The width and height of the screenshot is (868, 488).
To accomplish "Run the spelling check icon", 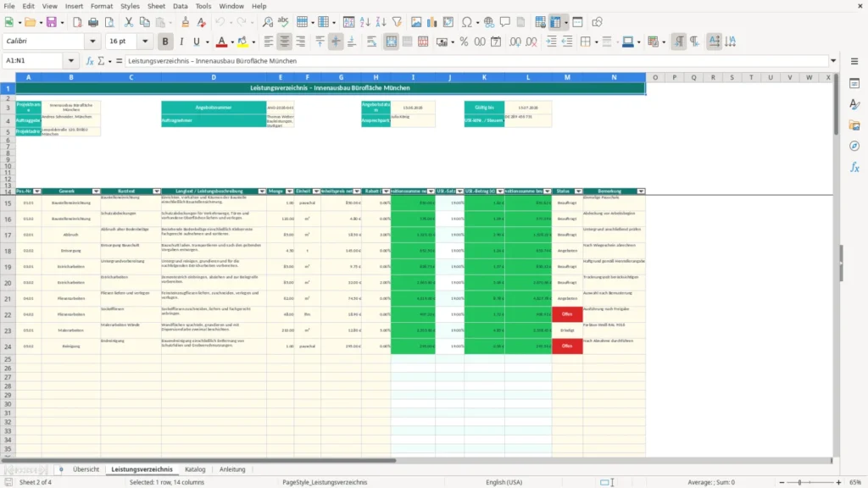I will (x=283, y=22).
